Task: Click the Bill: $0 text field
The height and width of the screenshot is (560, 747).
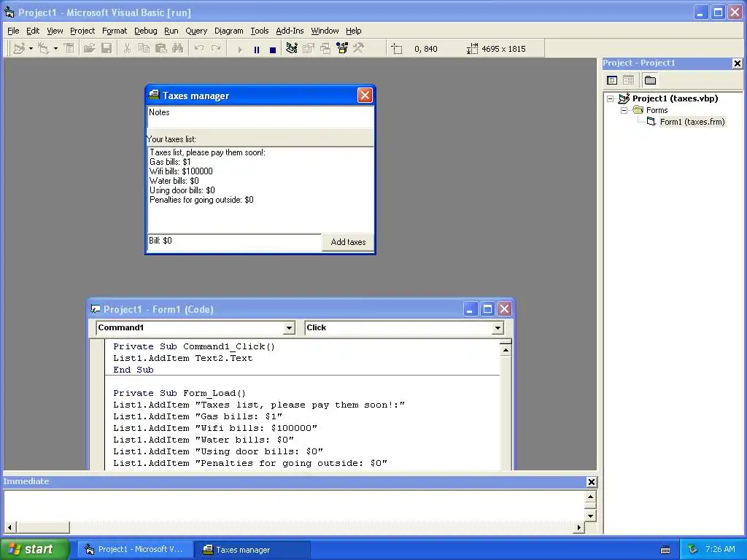Action: tap(234, 242)
